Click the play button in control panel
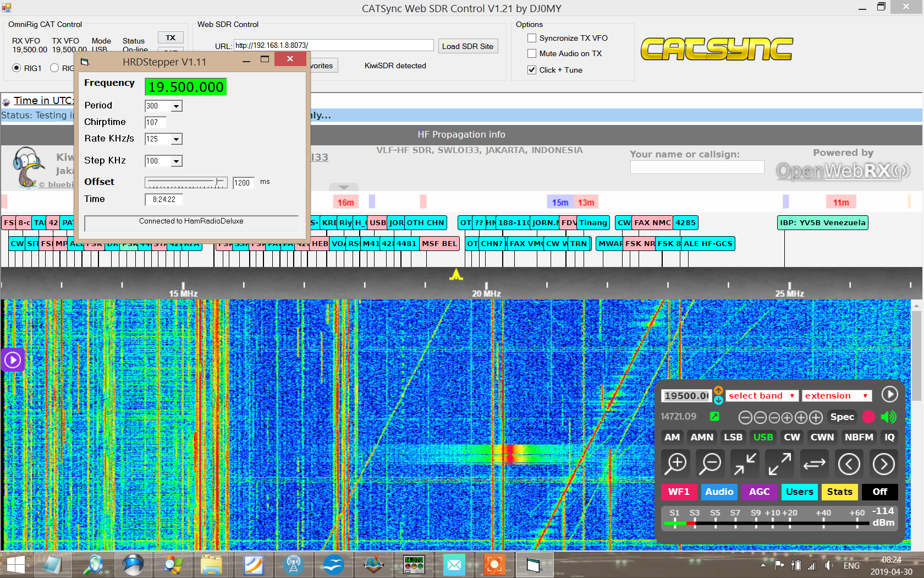This screenshot has height=578, width=924. (x=889, y=394)
